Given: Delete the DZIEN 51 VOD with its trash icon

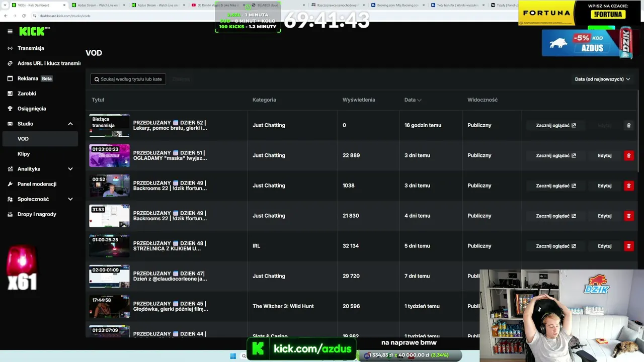Looking at the screenshot, I should click(x=628, y=155).
